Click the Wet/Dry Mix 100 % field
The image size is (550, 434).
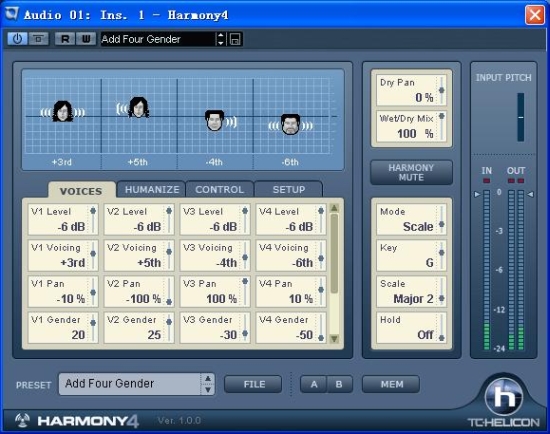(x=411, y=126)
